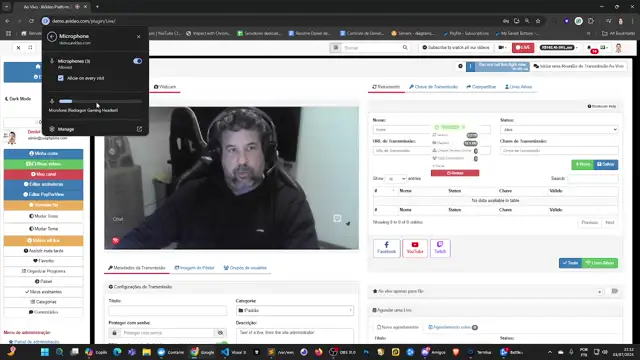
Task: Click the Título input field
Action: click(167, 310)
